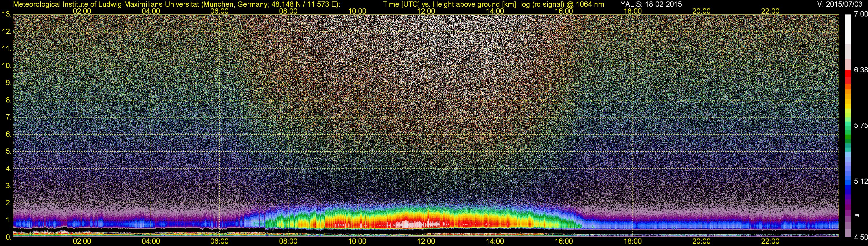Click the 11 km label on the height axis

tap(6, 49)
